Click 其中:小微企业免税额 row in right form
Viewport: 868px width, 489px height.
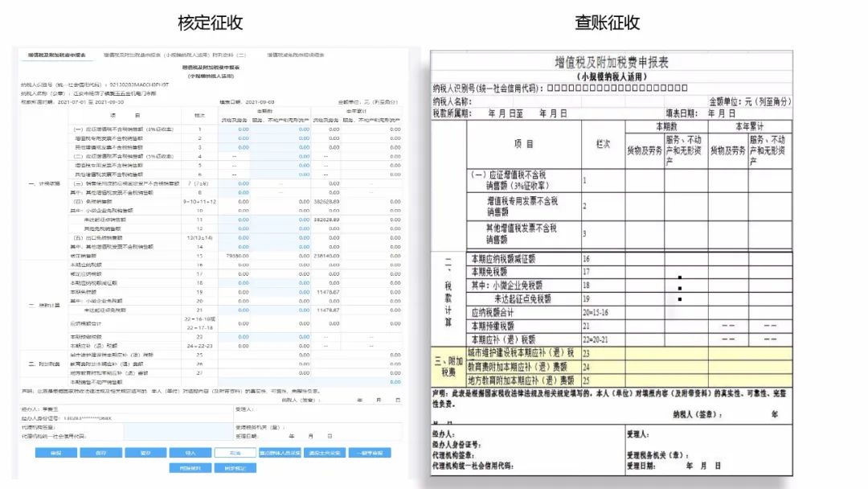[x=628, y=286]
